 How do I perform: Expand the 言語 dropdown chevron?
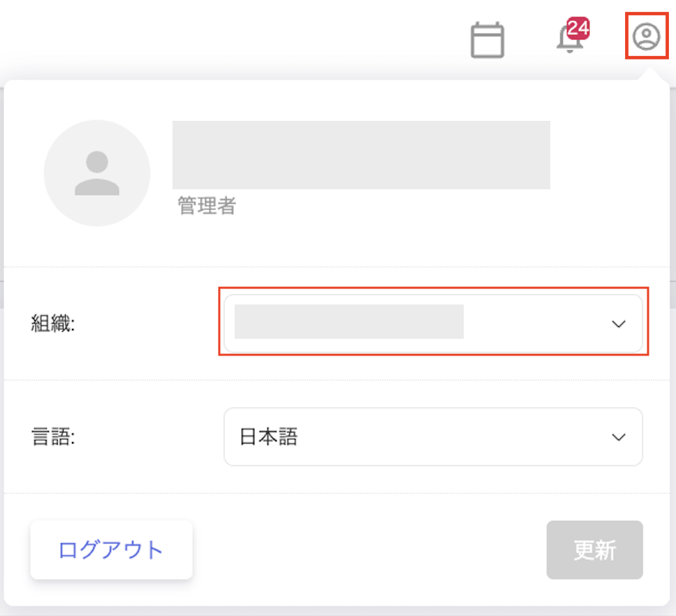tap(618, 437)
